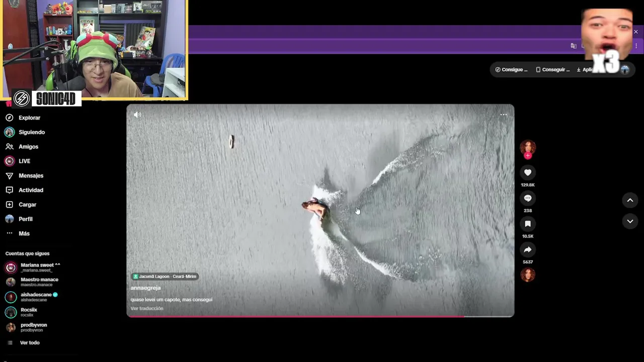Click the caption 'quase levei um capote, mas consegui'
Viewport: 644px width, 362px height.
coord(171,300)
